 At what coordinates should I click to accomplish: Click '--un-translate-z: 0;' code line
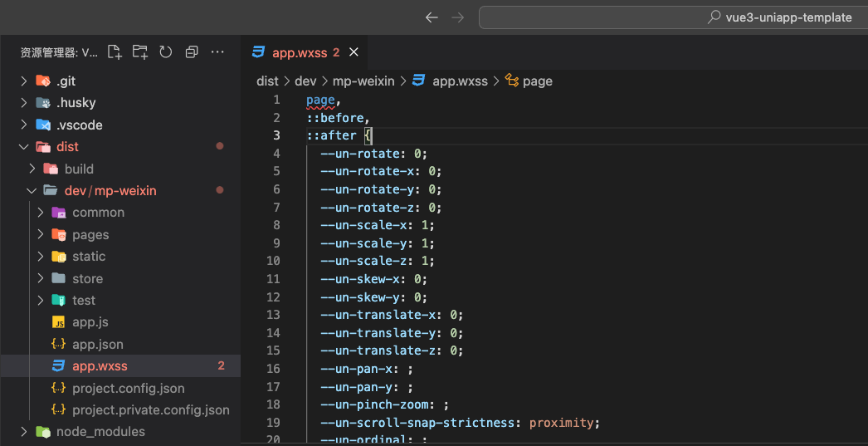coord(392,350)
